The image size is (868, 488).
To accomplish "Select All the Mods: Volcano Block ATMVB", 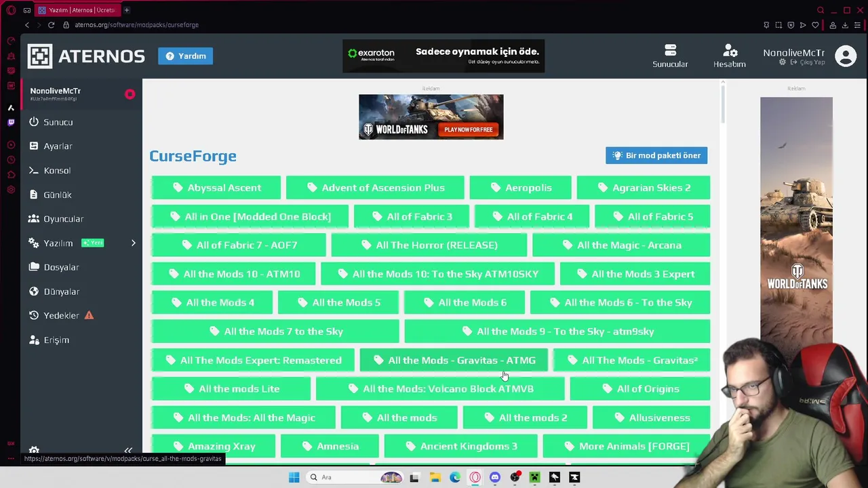I will (x=440, y=389).
